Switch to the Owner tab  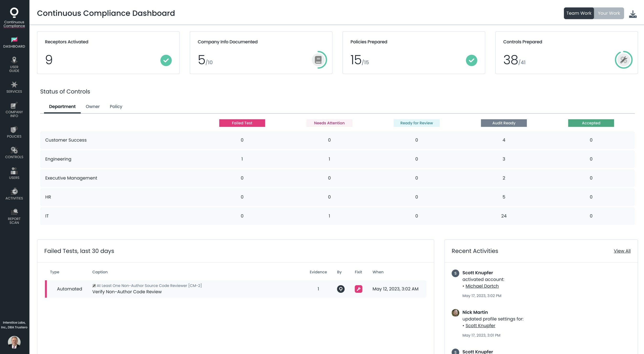[93, 106]
